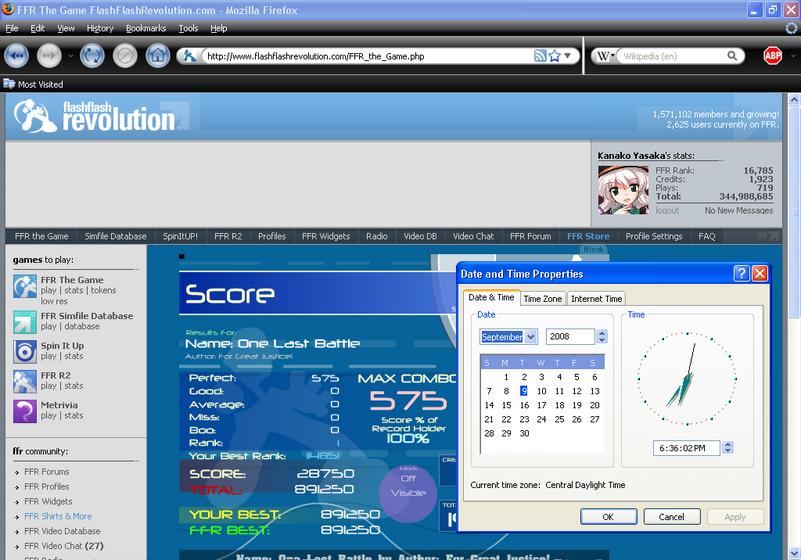Image resolution: width=801 pixels, height=560 pixels.
Task: Click Cancel in Date and Time Properties
Action: 671,517
